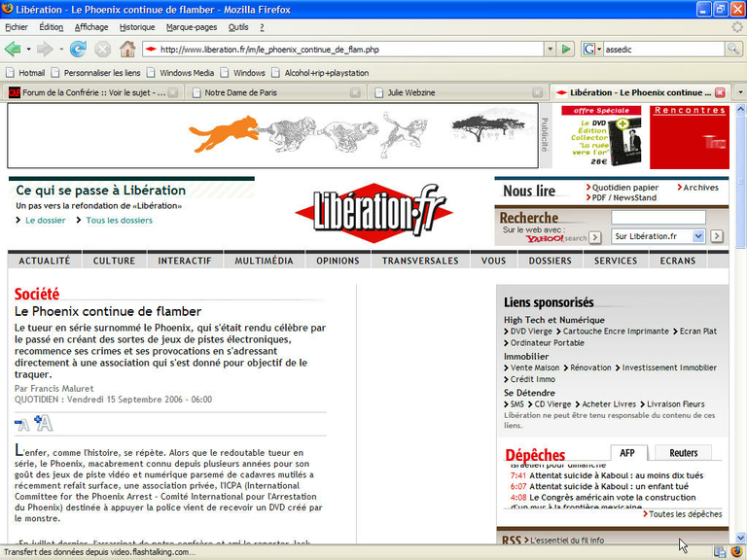747x560 pixels.
Task: Reload the page with the refresh icon
Action: click(x=78, y=49)
